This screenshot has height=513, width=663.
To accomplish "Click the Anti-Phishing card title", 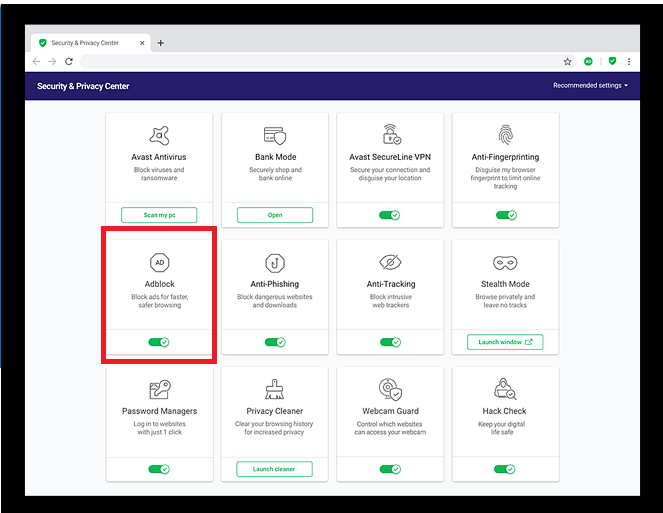I will pyautogui.click(x=275, y=284).
